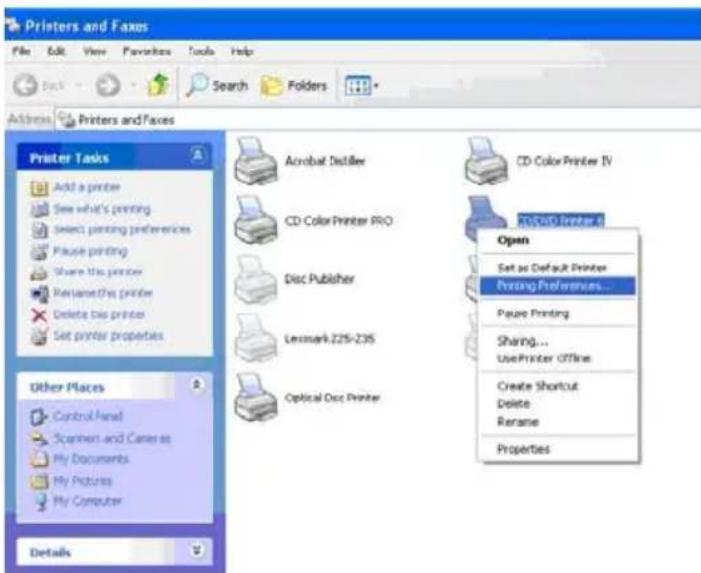Click Rename this printer link
This screenshot has height=573, width=701.
click(x=103, y=293)
